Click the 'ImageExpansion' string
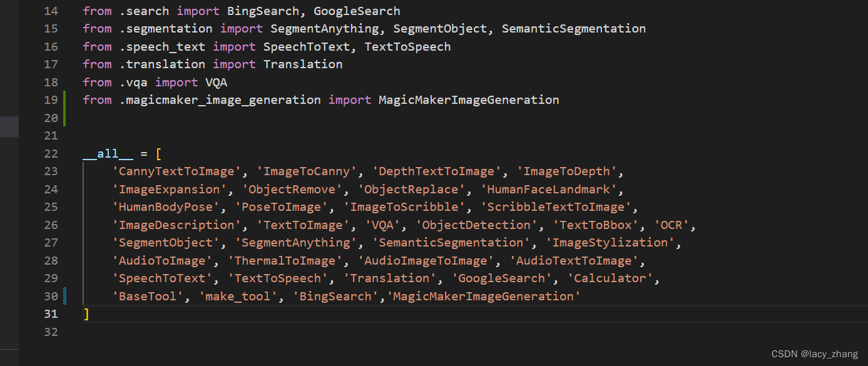The image size is (868, 366). (x=170, y=190)
